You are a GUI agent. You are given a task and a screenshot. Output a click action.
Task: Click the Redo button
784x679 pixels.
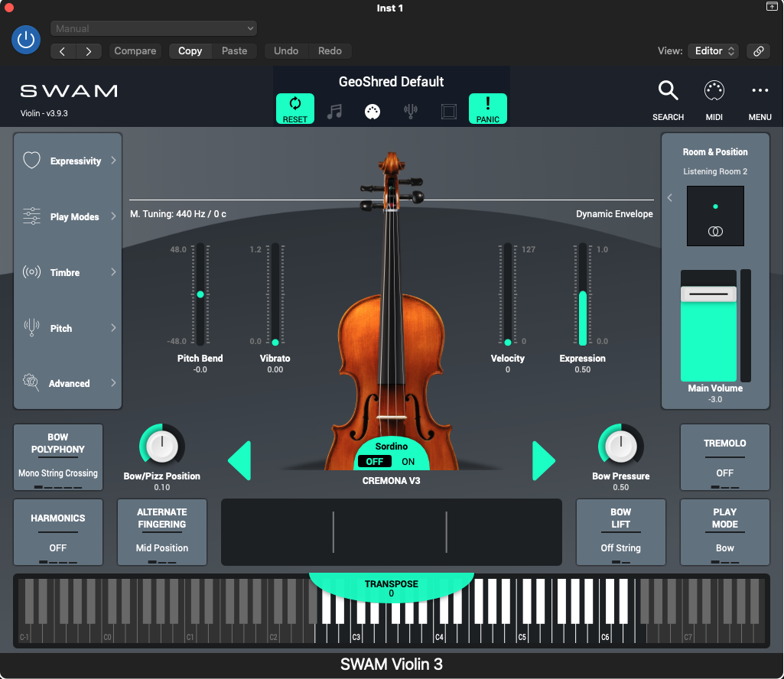(330, 51)
